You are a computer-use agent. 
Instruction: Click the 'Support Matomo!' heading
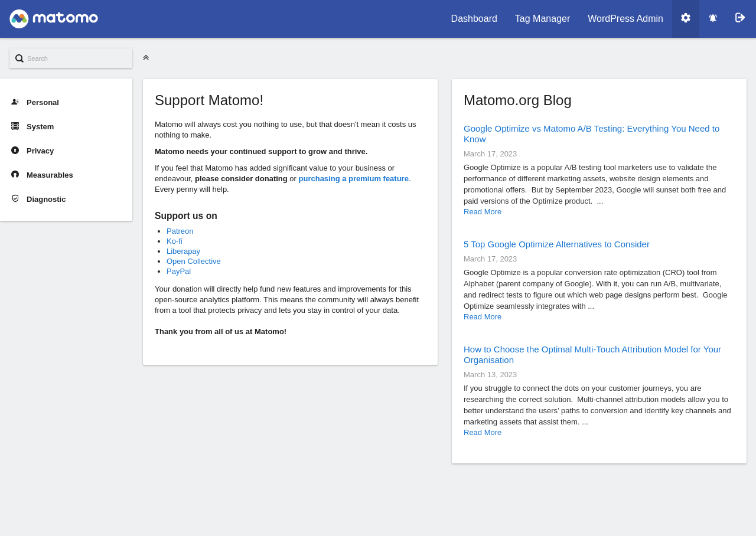coord(209,100)
